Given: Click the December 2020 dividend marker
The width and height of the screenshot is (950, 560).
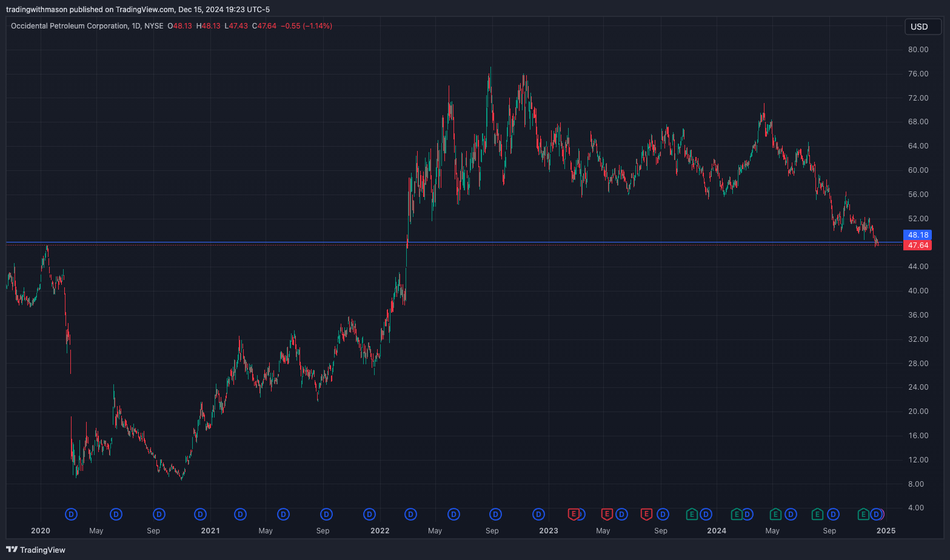Looking at the screenshot, I should pyautogui.click(x=200, y=515).
